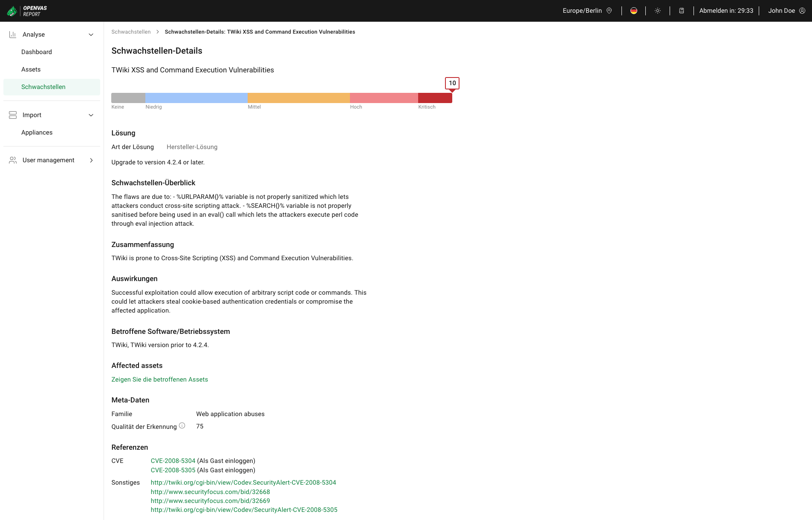Click the Mittel severity label
This screenshot has width=812, height=520.
tap(254, 107)
